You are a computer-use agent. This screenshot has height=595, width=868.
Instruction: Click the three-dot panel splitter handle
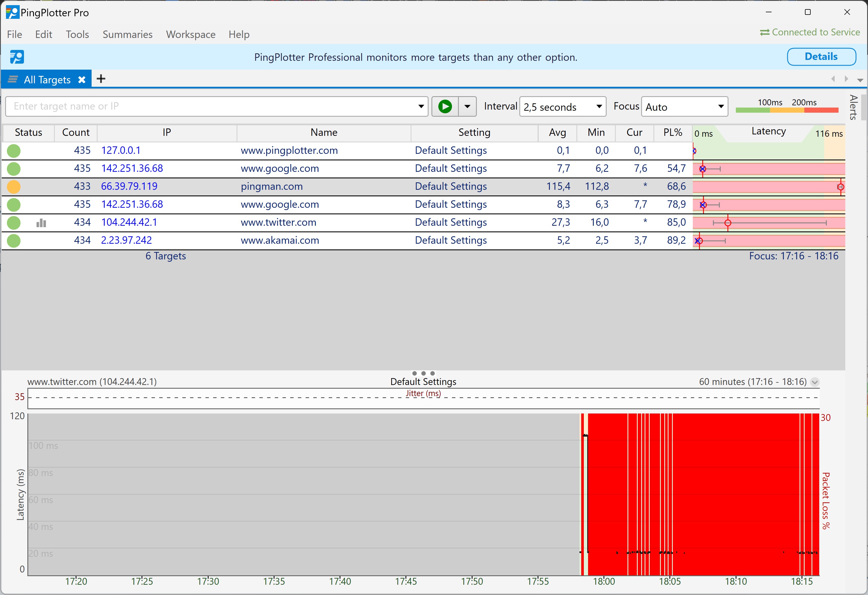point(423,374)
